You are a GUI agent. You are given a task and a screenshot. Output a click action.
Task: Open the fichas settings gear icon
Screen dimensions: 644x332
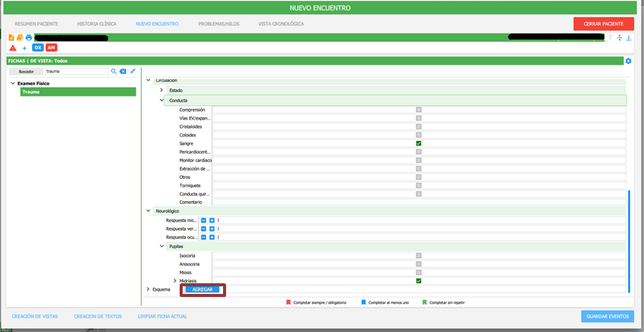628,61
